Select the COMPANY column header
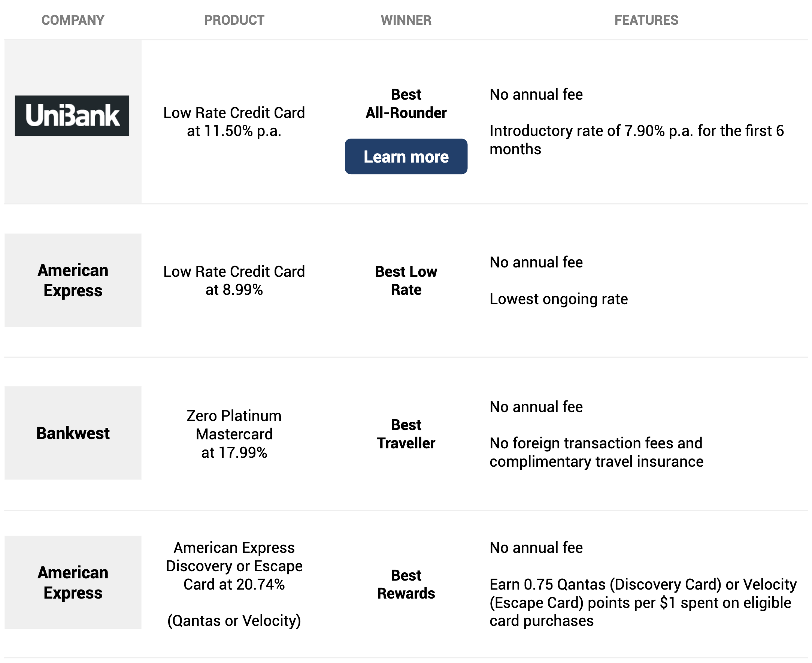 coord(73,20)
